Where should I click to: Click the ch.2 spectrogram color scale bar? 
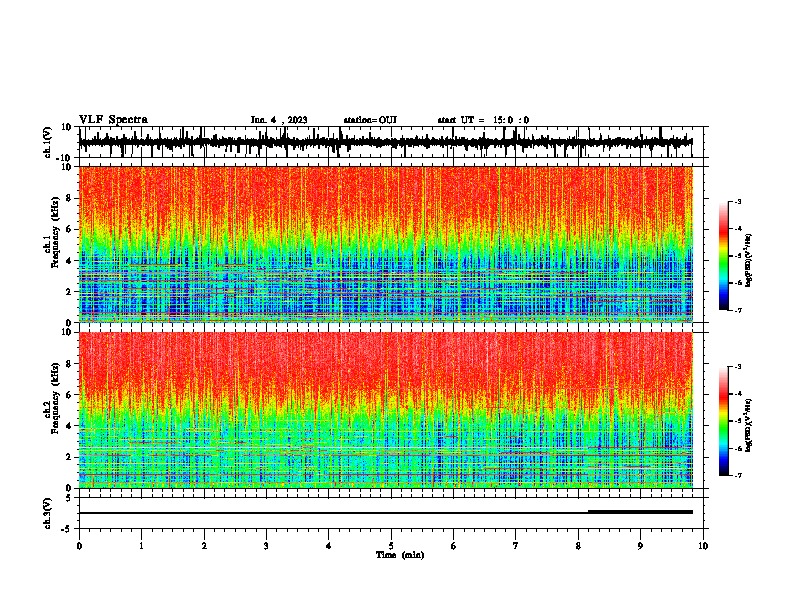[x=724, y=421]
